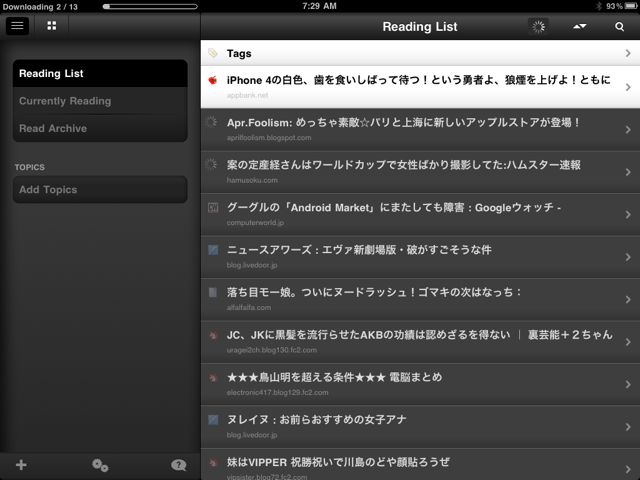Open chevron of 案の定産経さん article
This screenshot has height=480, width=640.
click(x=628, y=172)
